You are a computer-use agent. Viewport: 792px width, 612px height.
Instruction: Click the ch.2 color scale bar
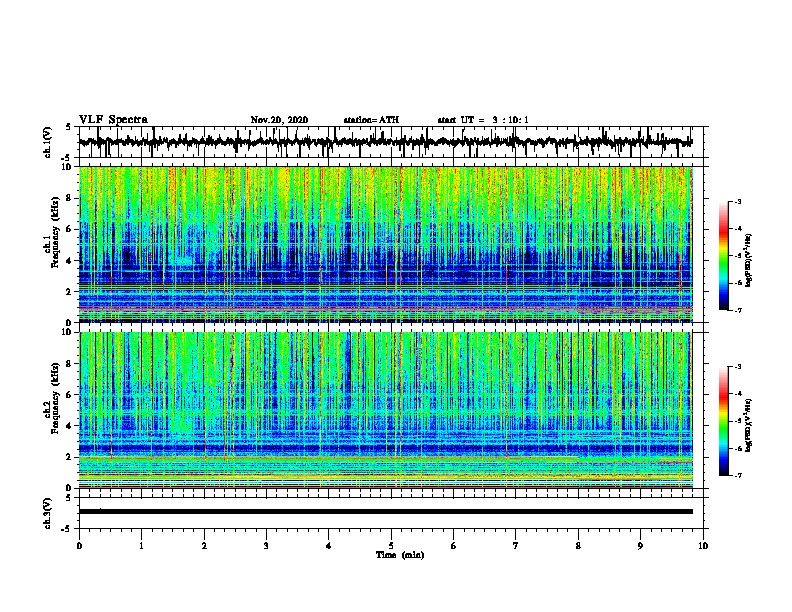point(724,421)
